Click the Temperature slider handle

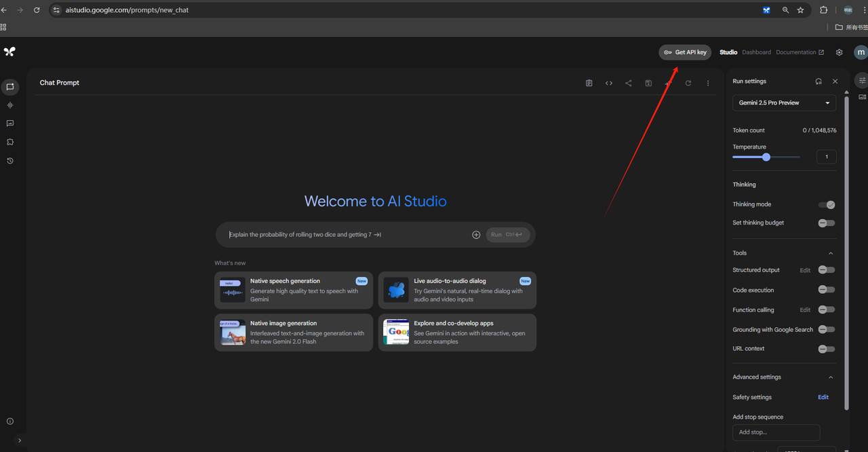pos(766,157)
